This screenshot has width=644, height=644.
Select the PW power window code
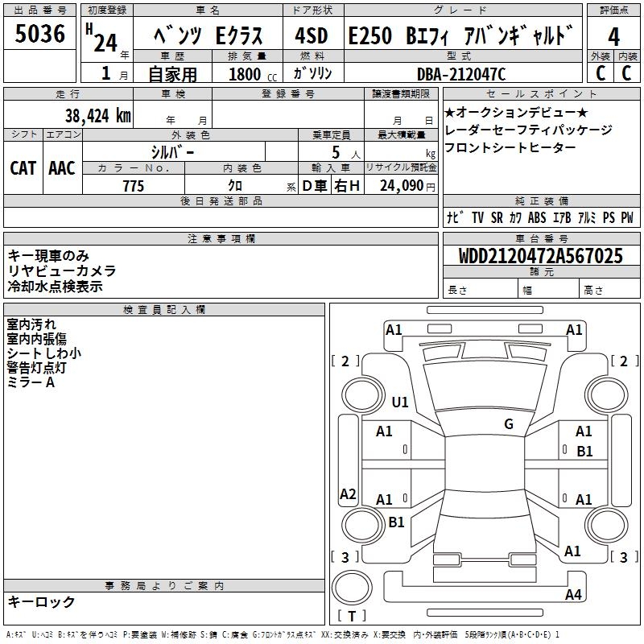[627, 217]
